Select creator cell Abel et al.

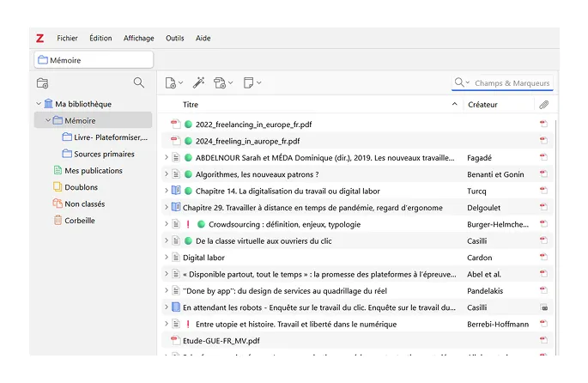point(484,274)
